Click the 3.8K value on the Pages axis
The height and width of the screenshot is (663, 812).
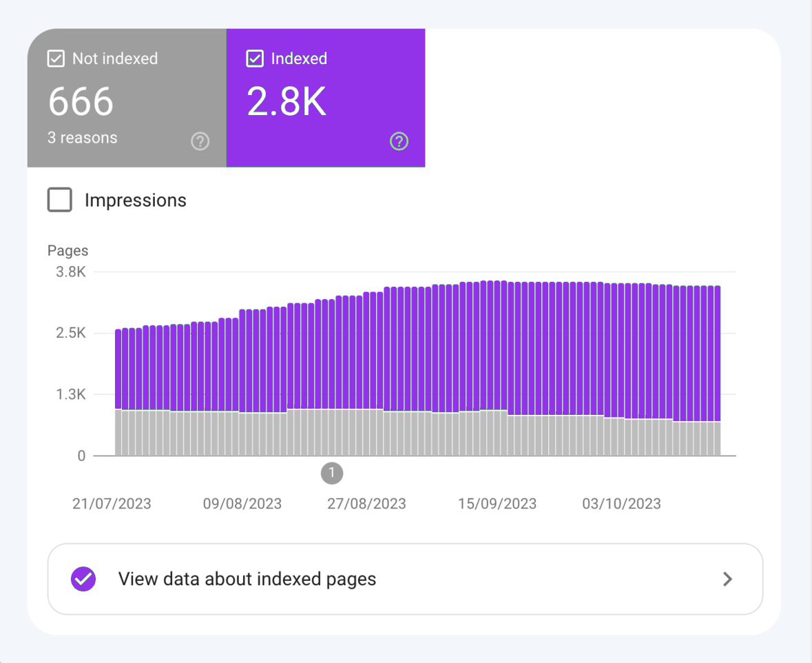71,272
